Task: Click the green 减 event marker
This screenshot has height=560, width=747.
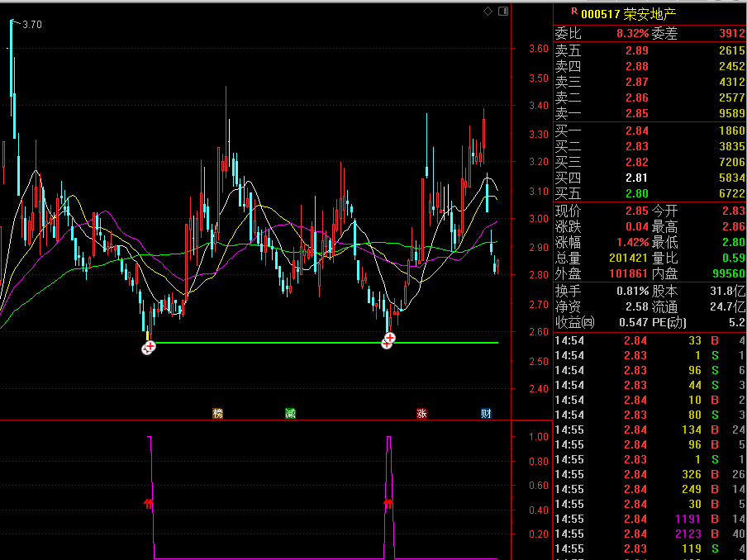Action: [x=290, y=413]
